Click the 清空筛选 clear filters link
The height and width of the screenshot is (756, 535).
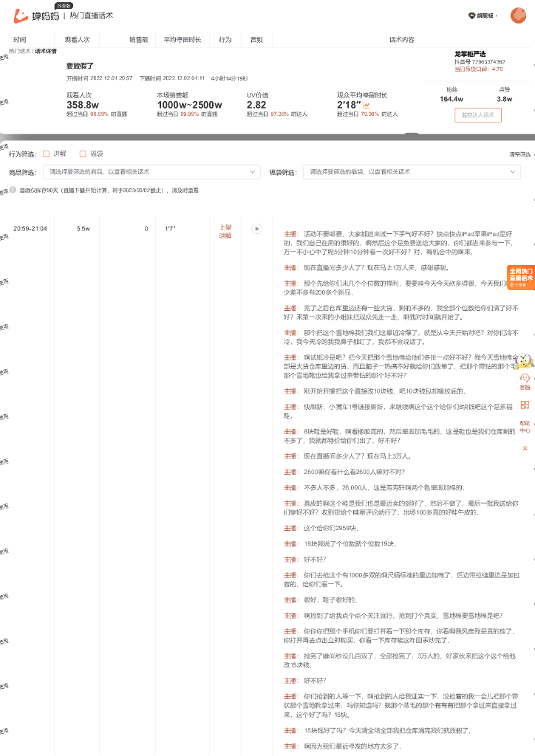point(519,154)
